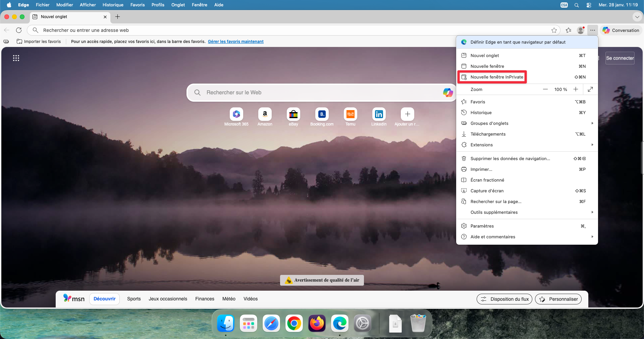
Task: Open the tab search dropdown chevron
Action: click(637, 17)
